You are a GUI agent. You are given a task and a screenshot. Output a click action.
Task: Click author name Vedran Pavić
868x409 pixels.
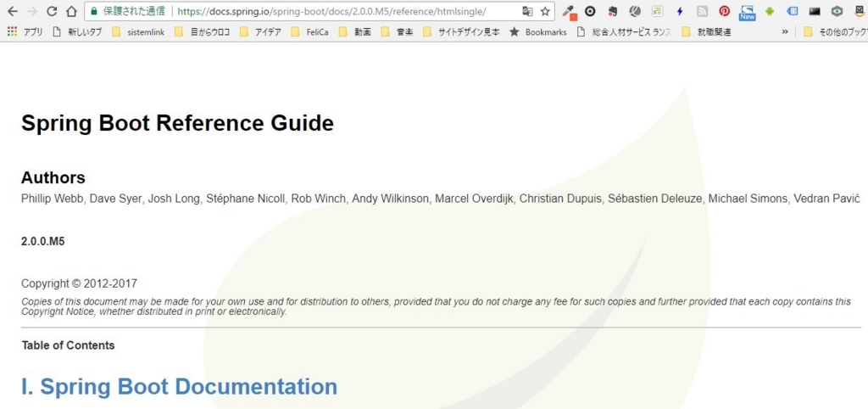point(826,199)
